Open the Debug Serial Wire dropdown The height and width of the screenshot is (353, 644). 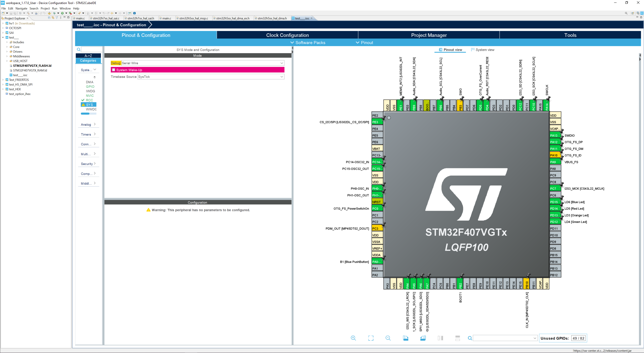click(282, 63)
